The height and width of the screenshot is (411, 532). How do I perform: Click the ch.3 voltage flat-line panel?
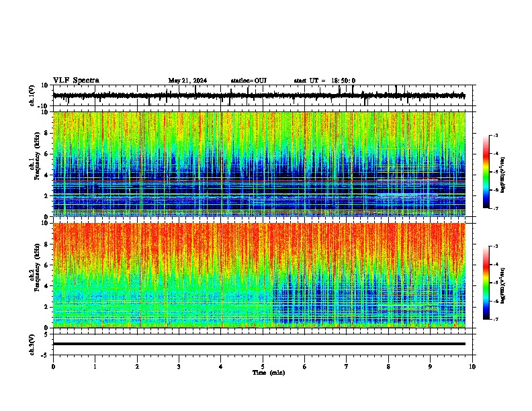click(263, 345)
